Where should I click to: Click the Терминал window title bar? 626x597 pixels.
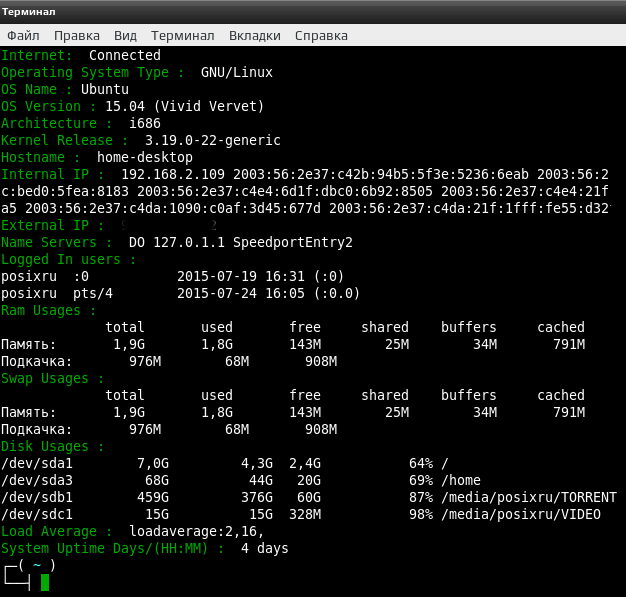tap(313, 12)
